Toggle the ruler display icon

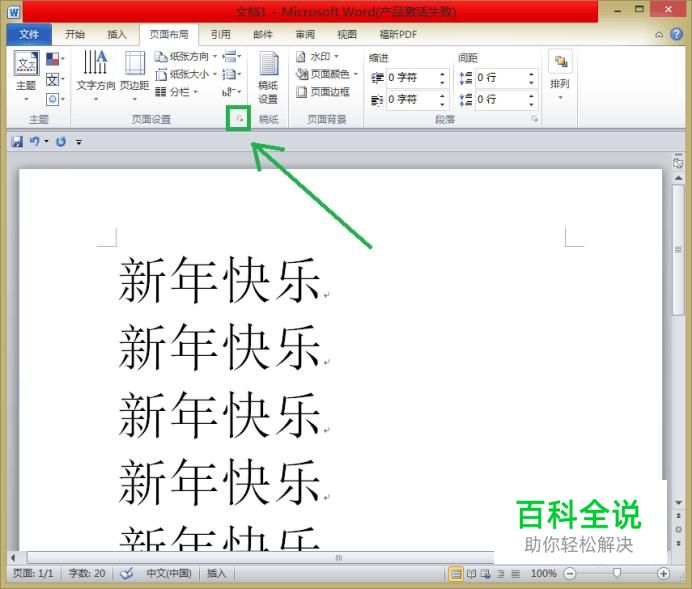point(678,161)
